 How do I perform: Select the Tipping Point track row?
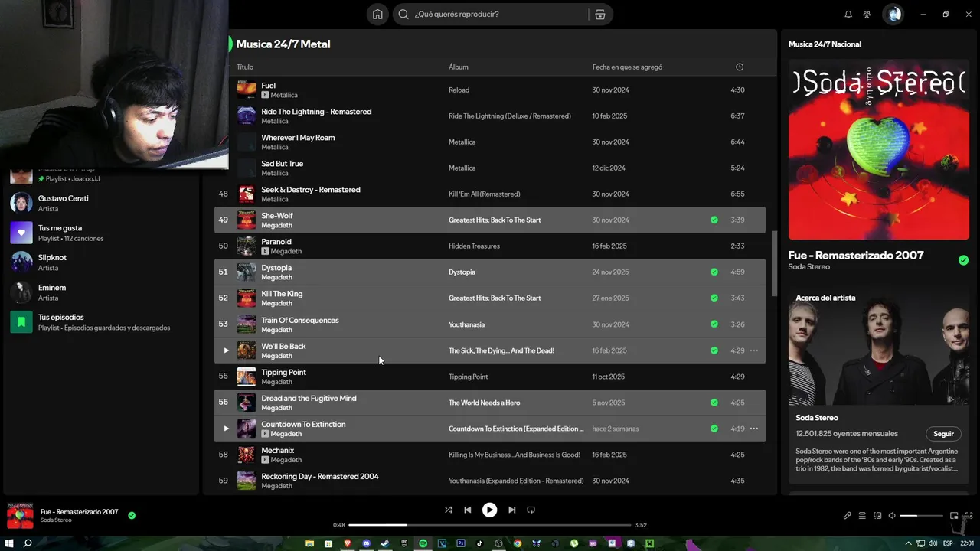point(490,377)
